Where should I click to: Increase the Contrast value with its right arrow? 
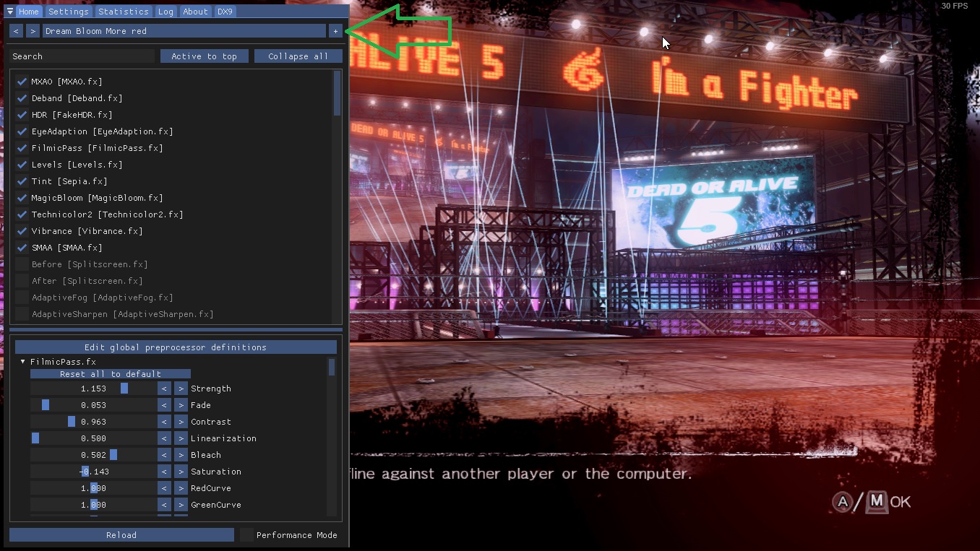pos(181,422)
